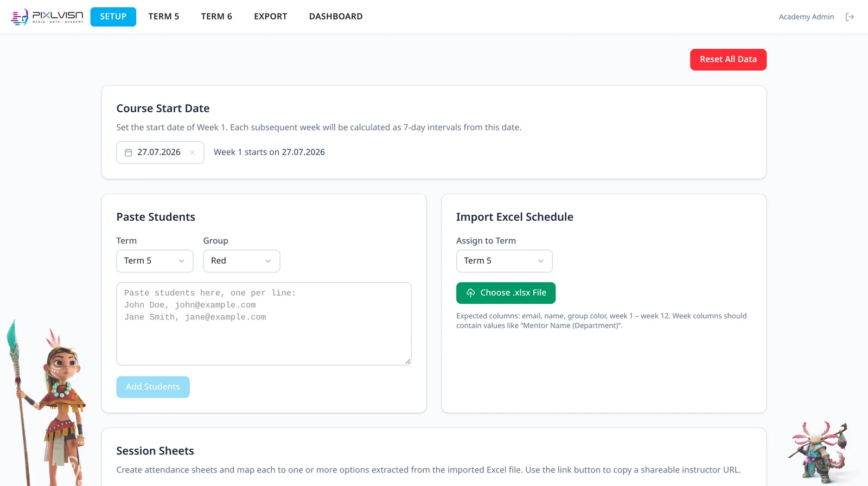
Task: Open the Group dropdown showing Red
Action: coord(241,261)
